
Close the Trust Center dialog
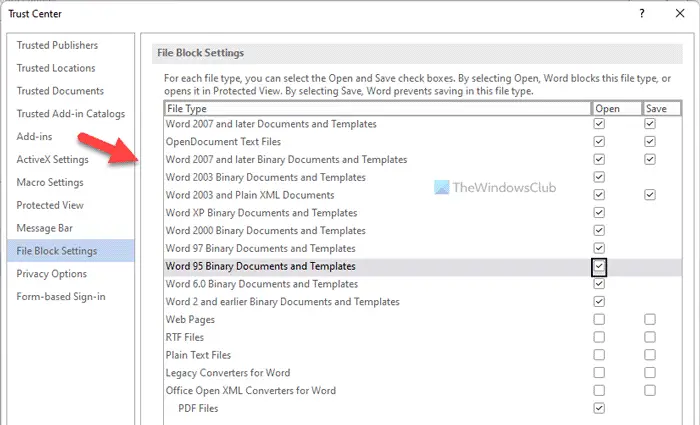679,12
